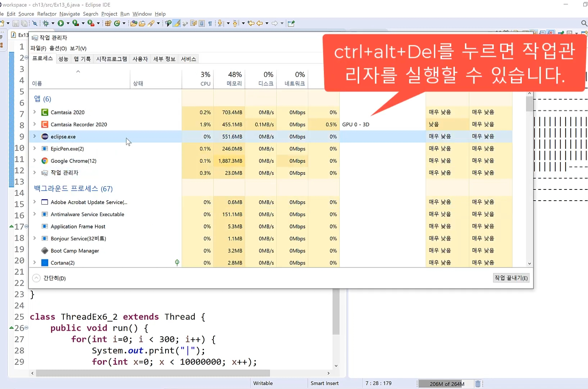This screenshot has height=389, width=588.
Task: Click the Search flashlight icon in toolbar
Action: 151,23
